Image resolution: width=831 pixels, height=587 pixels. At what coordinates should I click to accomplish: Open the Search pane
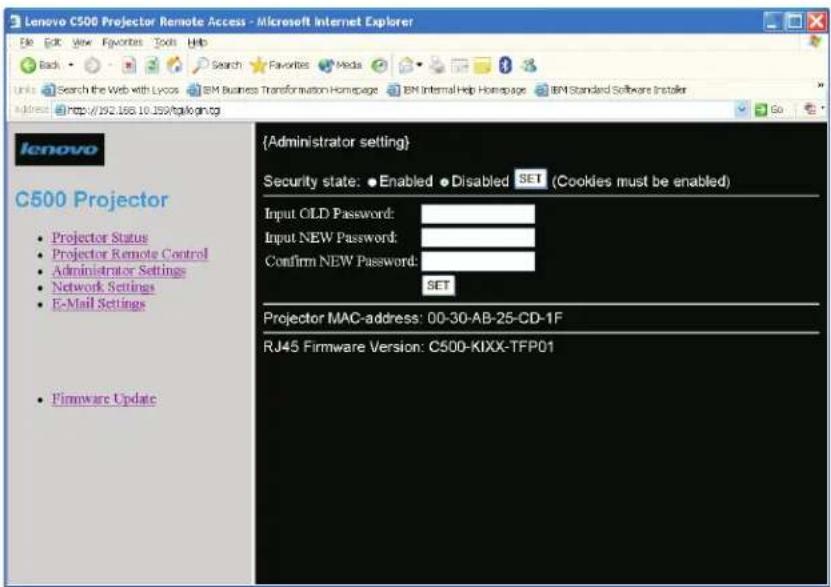point(217,65)
